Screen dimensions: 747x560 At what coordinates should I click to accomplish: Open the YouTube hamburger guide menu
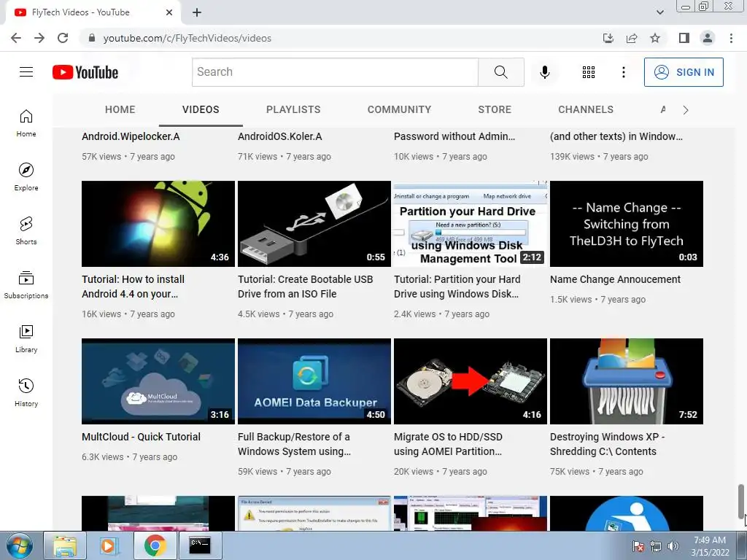tap(26, 72)
